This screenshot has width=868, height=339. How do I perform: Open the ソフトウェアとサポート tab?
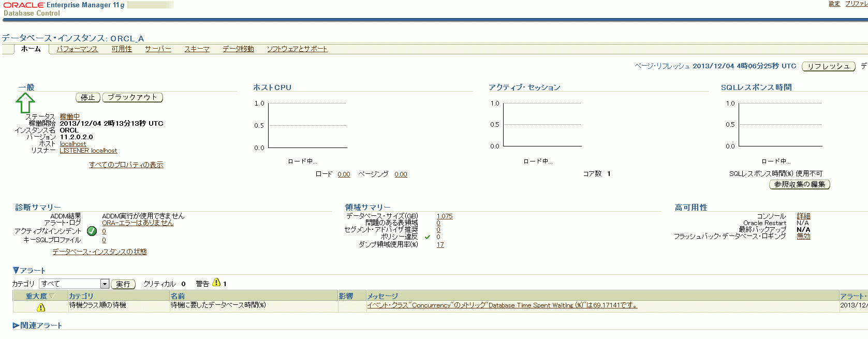(297, 49)
